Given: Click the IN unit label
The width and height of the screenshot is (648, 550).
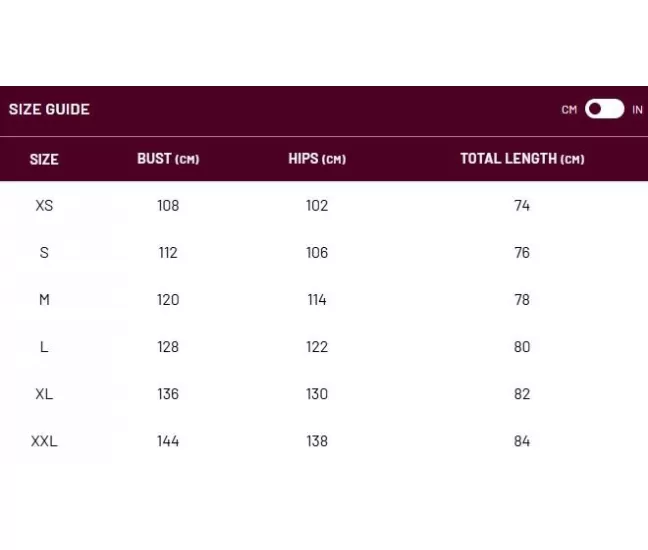Looking at the screenshot, I should click(x=637, y=110).
